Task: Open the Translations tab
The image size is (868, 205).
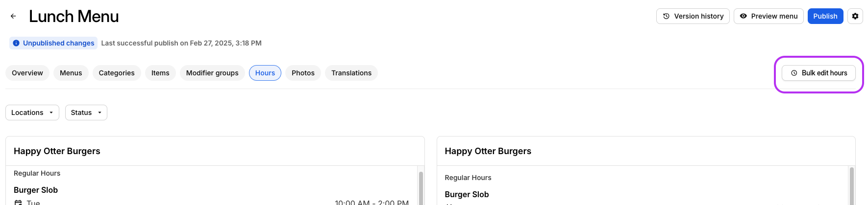Action: pyautogui.click(x=351, y=73)
